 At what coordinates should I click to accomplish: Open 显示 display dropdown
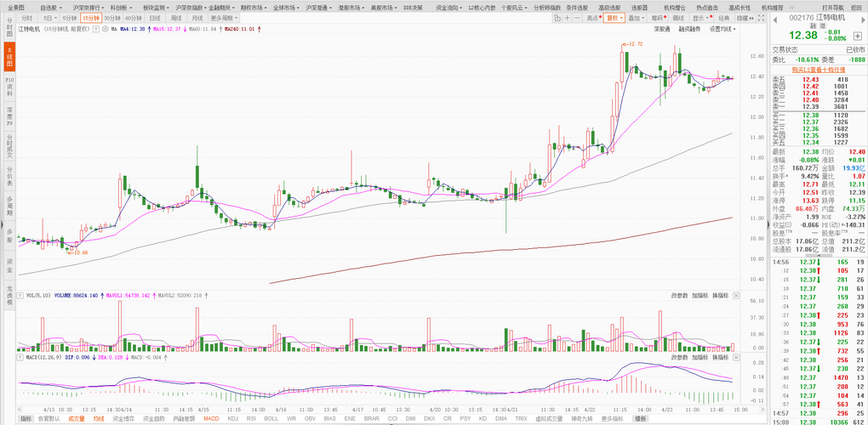(701, 18)
